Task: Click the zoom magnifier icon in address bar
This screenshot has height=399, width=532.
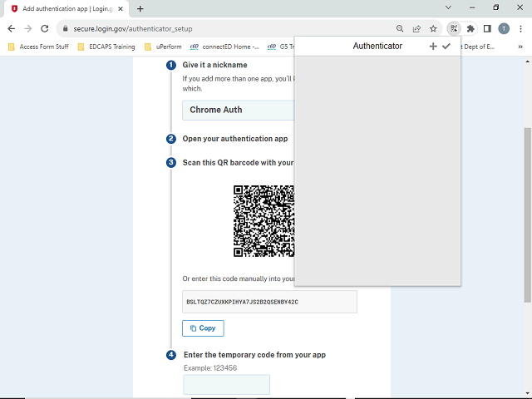Action: coord(400,28)
